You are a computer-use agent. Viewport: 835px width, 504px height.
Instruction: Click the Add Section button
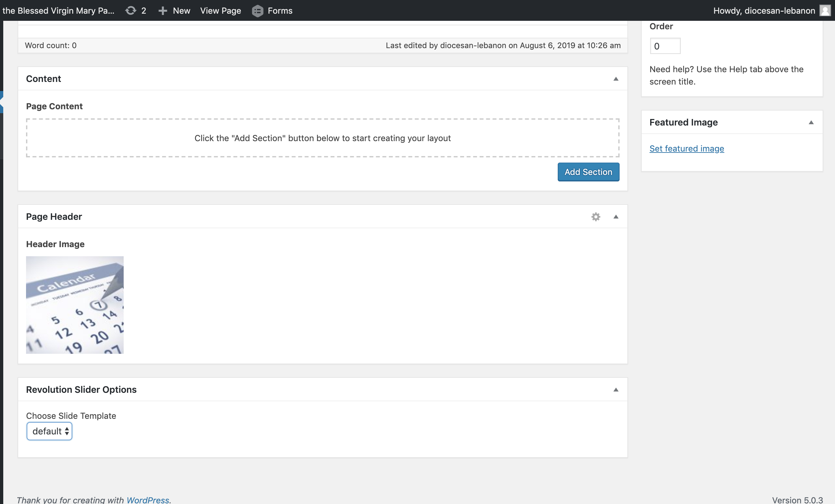point(588,172)
